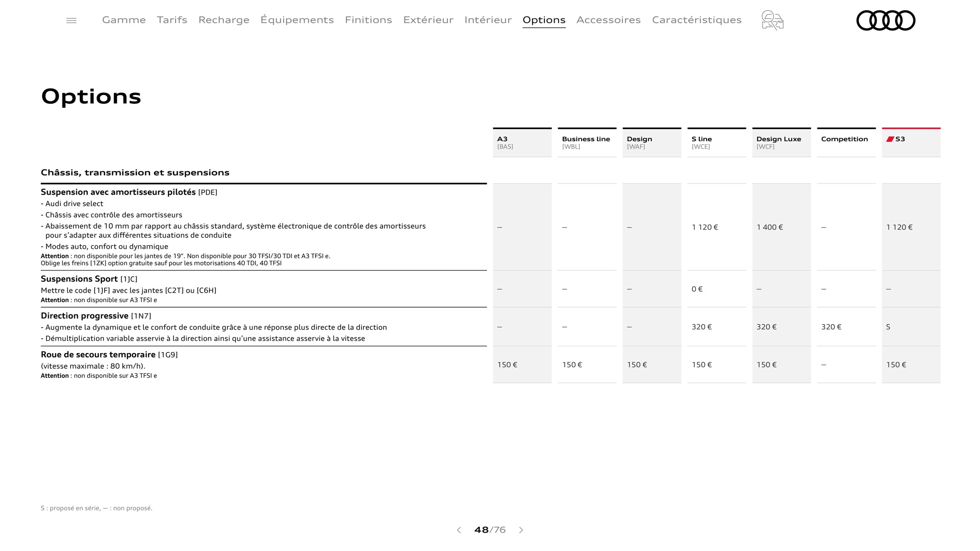Click Démultiplication variable asservie line
This screenshot has width=980, height=551.
pos(203,339)
